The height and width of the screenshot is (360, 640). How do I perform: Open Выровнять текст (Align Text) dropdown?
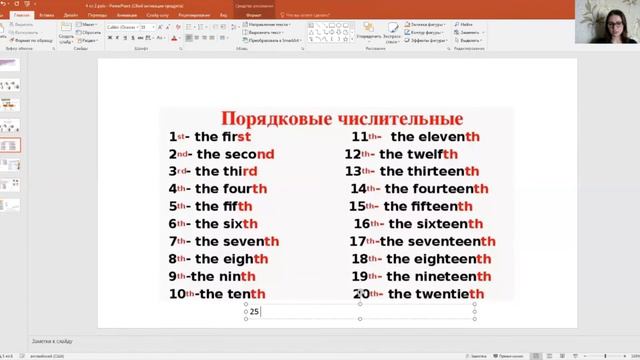click(x=263, y=33)
